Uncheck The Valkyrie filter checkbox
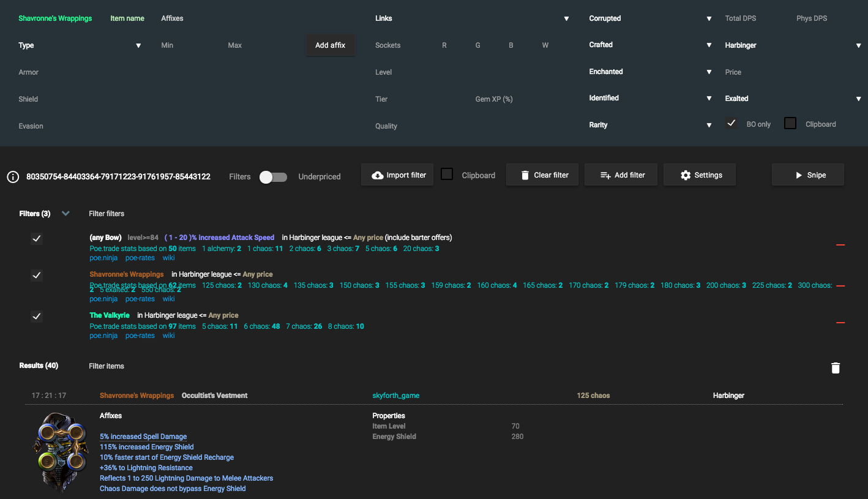 pyautogui.click(x=37, y=317)
